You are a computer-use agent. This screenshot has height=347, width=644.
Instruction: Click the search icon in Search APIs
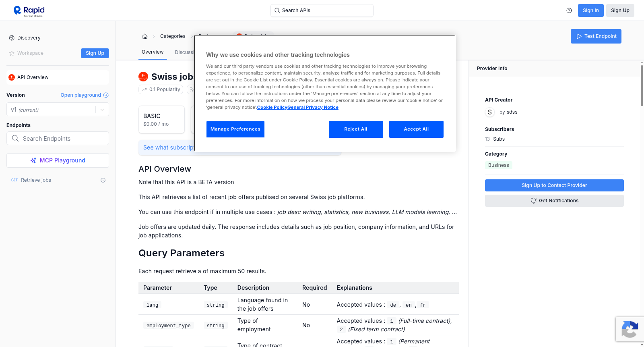[x=277, y=10]
